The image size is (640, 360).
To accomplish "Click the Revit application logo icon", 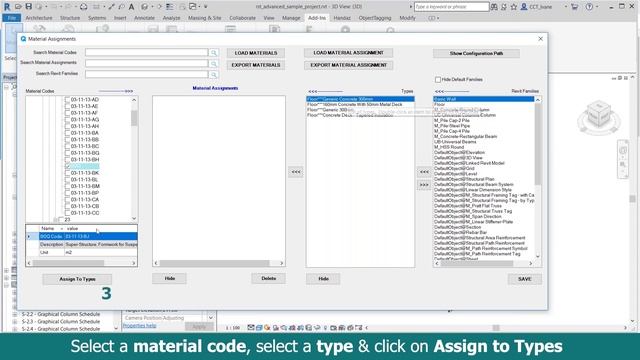I will tap(7, 7).
